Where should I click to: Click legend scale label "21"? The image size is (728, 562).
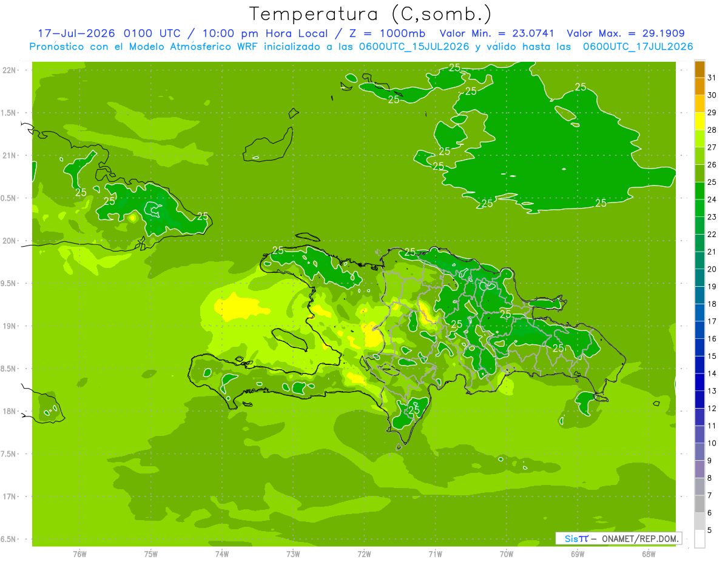click(x=712, y=252)
